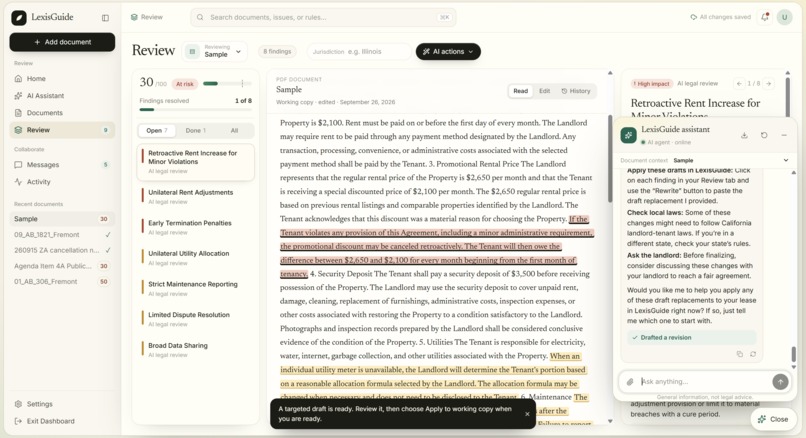Open the Strict Maintenance Reporting finding
The image size is (806, 438).
pyautogui.click(x=195, y=288)
